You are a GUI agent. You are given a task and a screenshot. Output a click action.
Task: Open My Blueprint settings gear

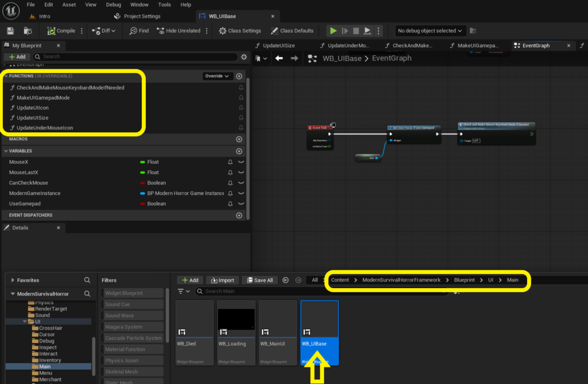click(x=243, y=57)
